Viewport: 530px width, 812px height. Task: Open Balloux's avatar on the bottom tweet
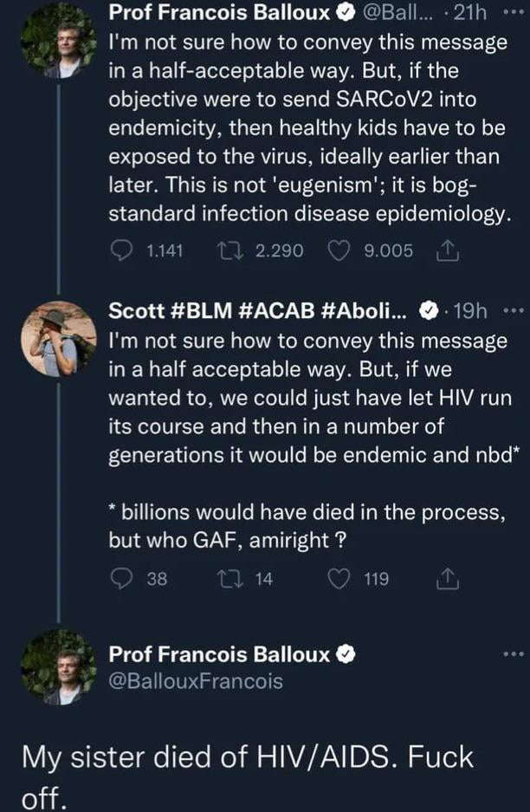pyautogui.click(x=58, y=666)
